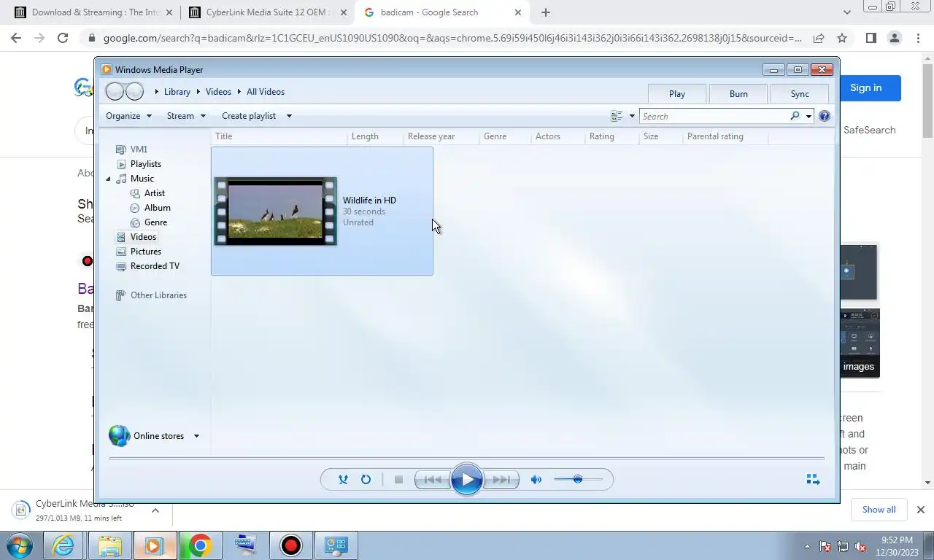Select Genre under Music
934x560 pixels.
point(155,222)
